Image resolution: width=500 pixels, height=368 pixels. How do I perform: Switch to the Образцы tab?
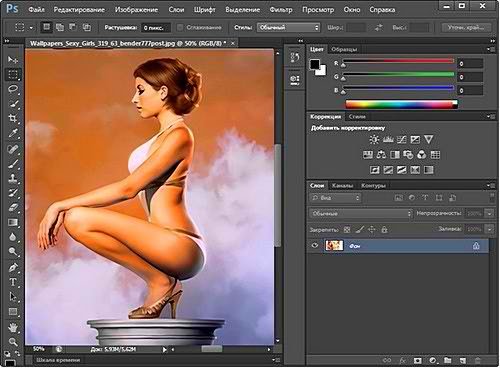pos(344,49)
